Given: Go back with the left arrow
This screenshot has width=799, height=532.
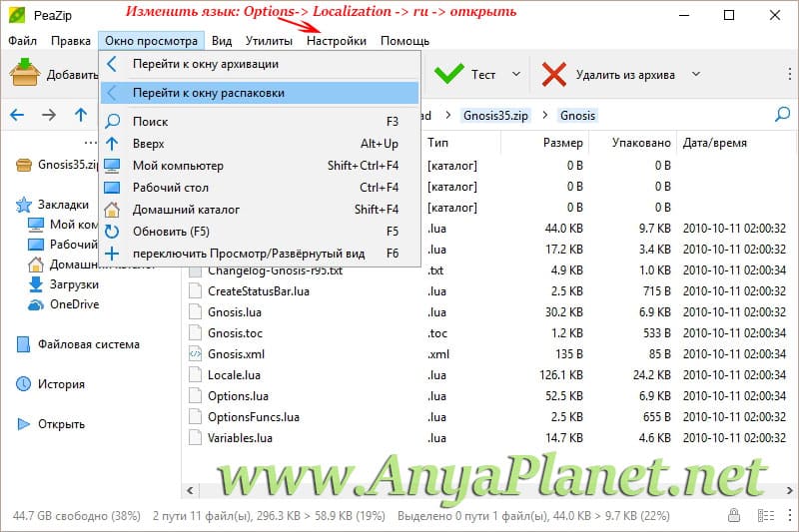Looking at the screenshot, I should [17, 115].
